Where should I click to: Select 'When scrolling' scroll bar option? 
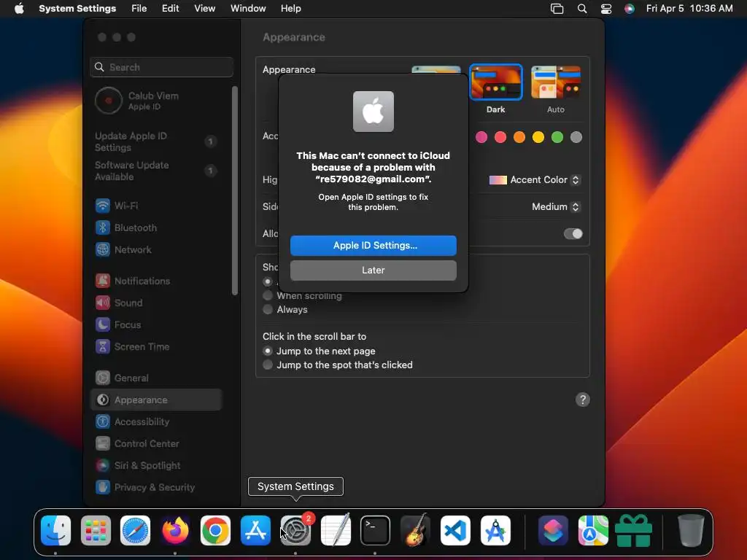(268, 296)
